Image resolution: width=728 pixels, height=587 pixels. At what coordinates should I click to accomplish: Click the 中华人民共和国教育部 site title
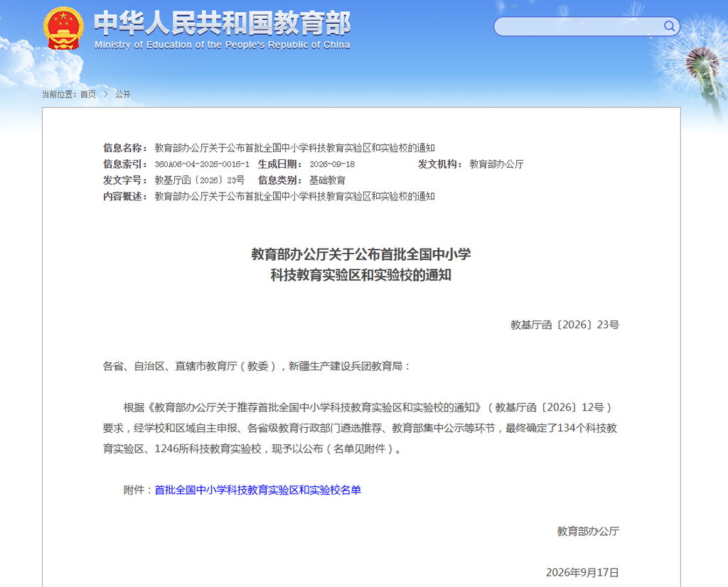click(223, 23)
